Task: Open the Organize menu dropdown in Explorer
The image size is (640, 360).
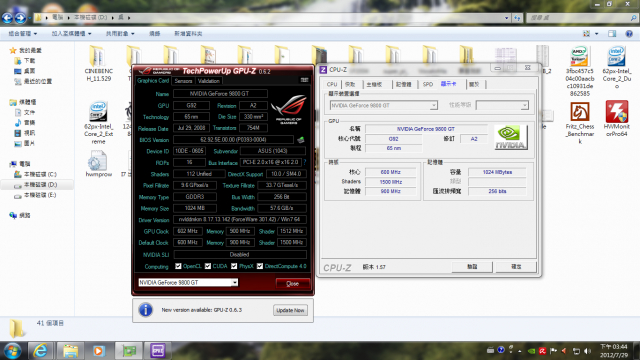Action: pyautogui.click(x=23, y=33)
